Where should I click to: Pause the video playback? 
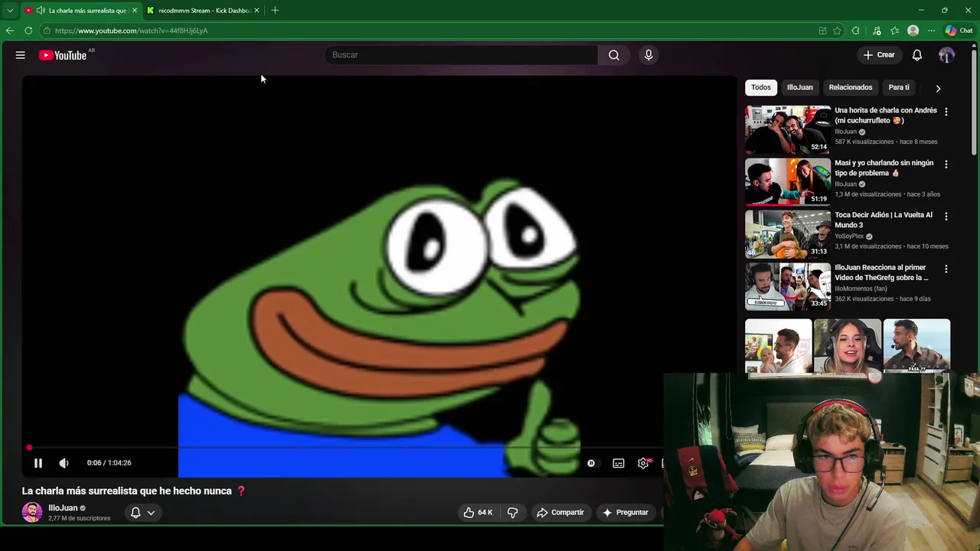click(38, 463)
